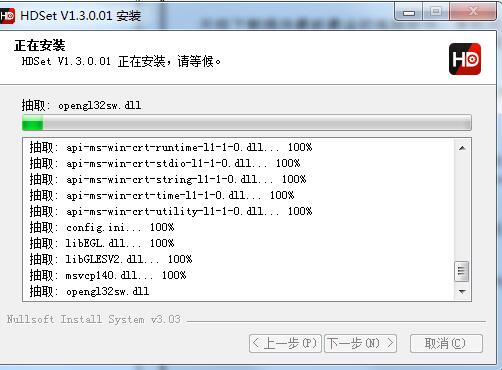Select log row api-ms-win-crt-runtime-l1-1-0.dll
The width and height of the screenshot is (502, 370).
[x=171, y=147]
